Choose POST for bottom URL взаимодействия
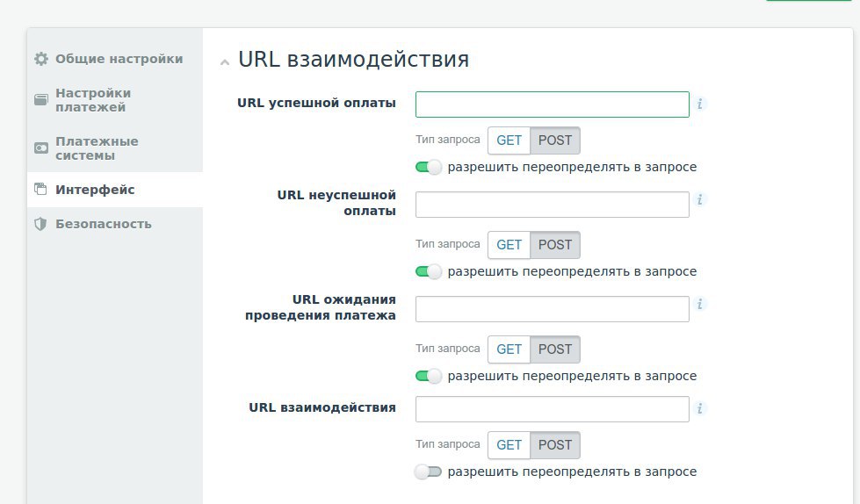 [x=555, y=445]
